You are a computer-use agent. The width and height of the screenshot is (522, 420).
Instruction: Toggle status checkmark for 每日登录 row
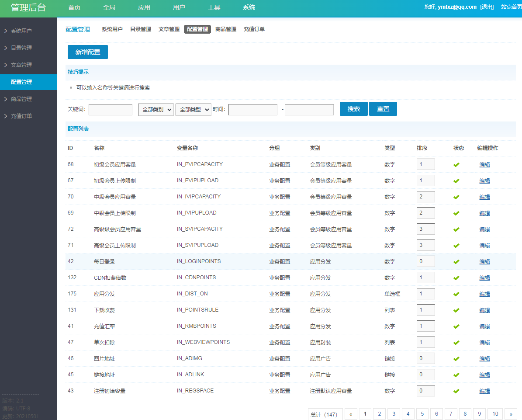click(456, 262)
